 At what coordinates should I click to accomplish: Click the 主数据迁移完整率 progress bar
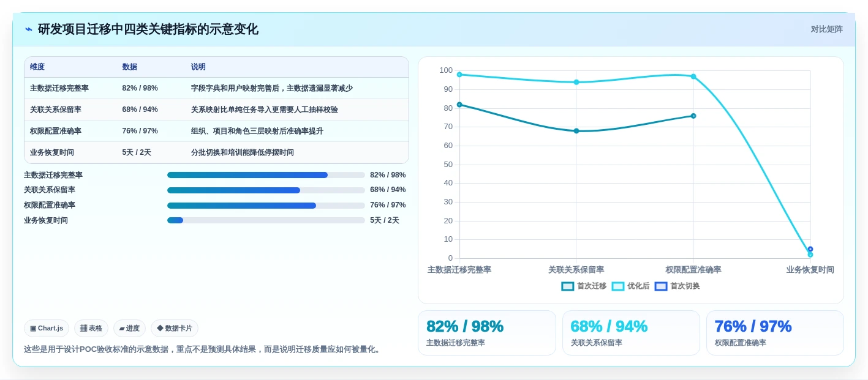click(266, 175)
